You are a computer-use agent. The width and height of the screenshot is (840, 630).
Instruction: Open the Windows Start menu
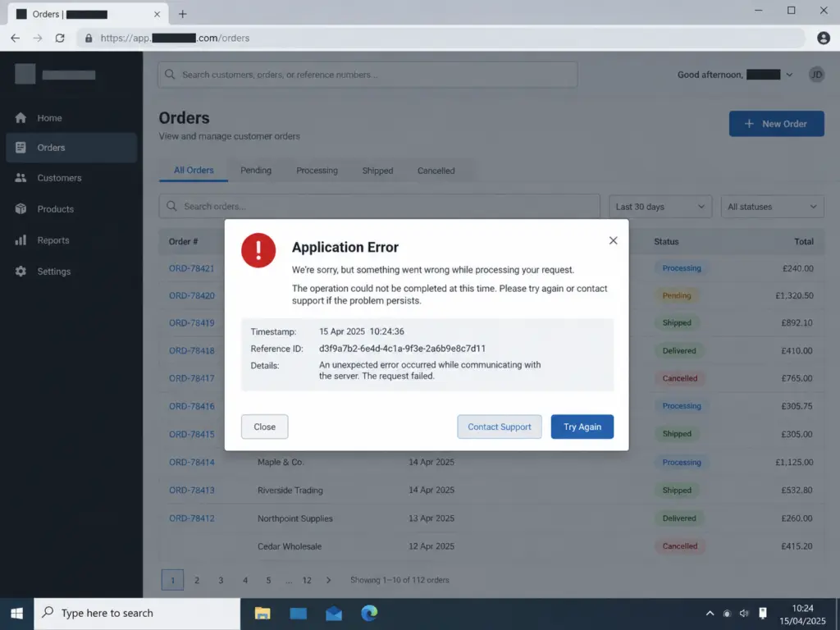coord(16,614)
